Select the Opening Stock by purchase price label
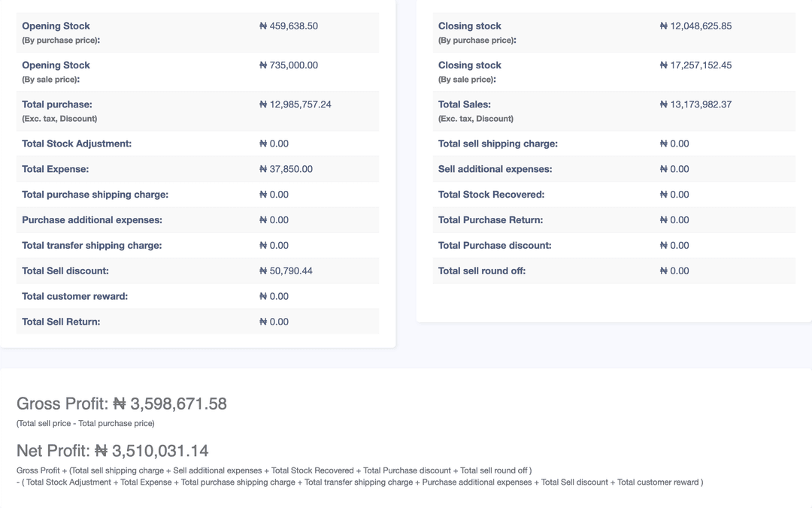 [61, 32]
